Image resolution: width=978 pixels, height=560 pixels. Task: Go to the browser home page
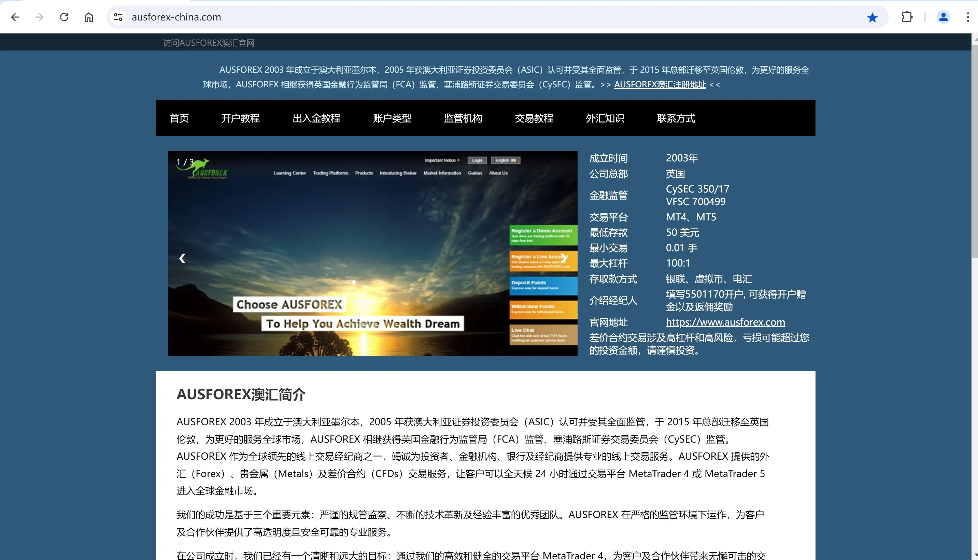click(x=89, y=17)
